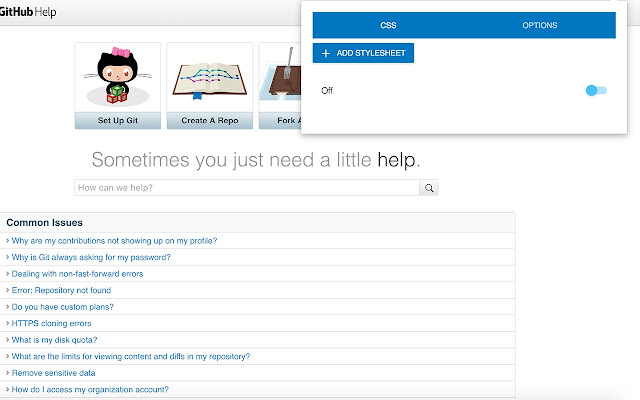Open the Set Up Git card

pos(118,86)
